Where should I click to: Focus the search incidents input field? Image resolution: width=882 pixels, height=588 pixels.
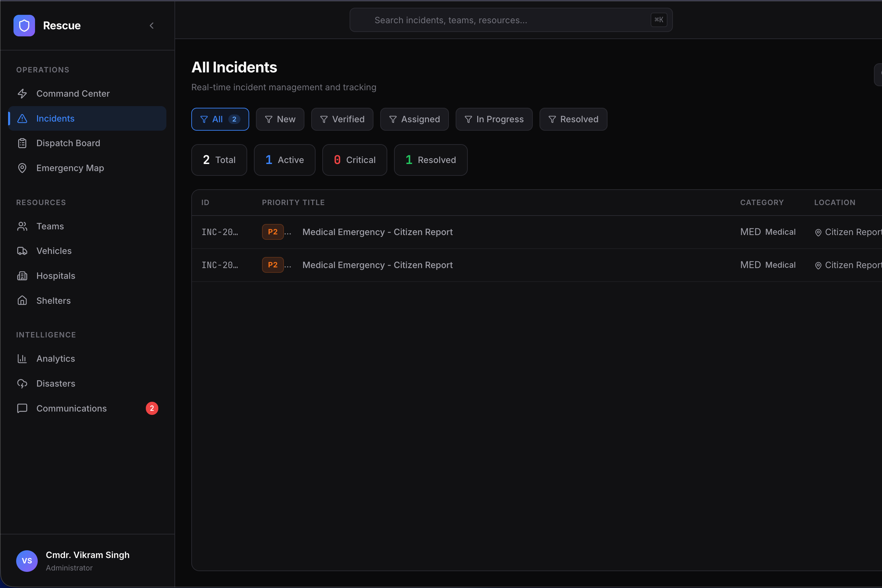tap(511, 20)
